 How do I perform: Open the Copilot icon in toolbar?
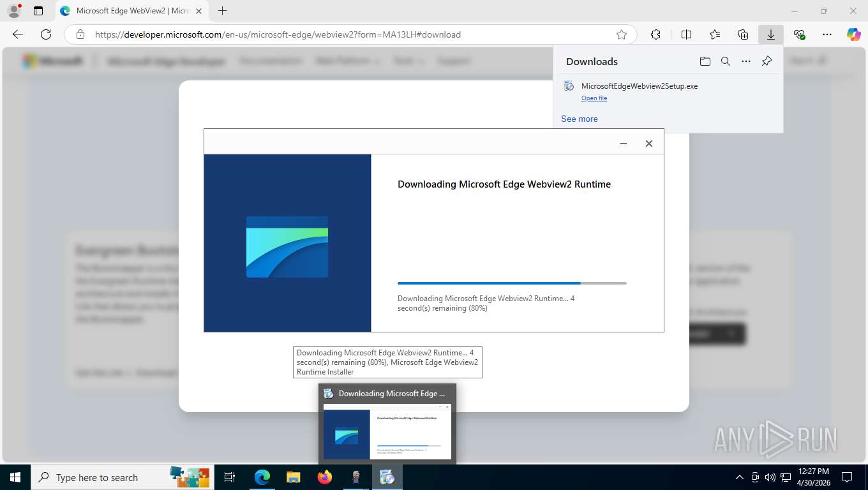854,34
